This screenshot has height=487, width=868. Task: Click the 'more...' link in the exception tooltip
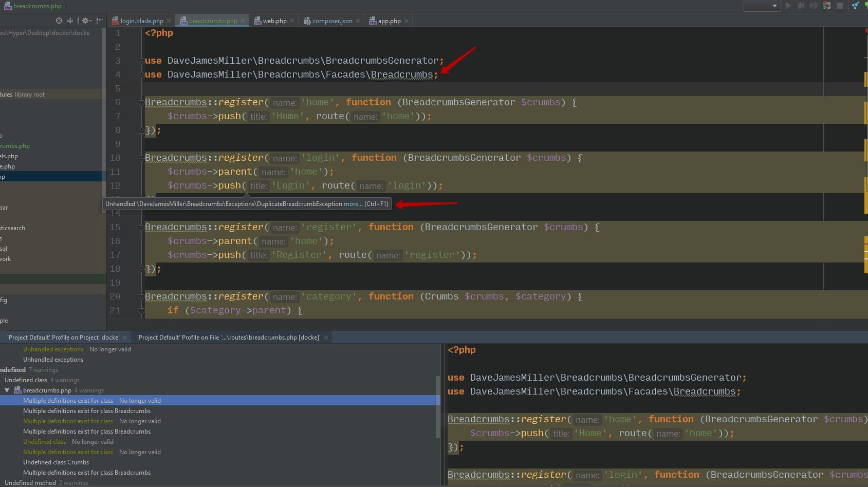tap(353, 204)
